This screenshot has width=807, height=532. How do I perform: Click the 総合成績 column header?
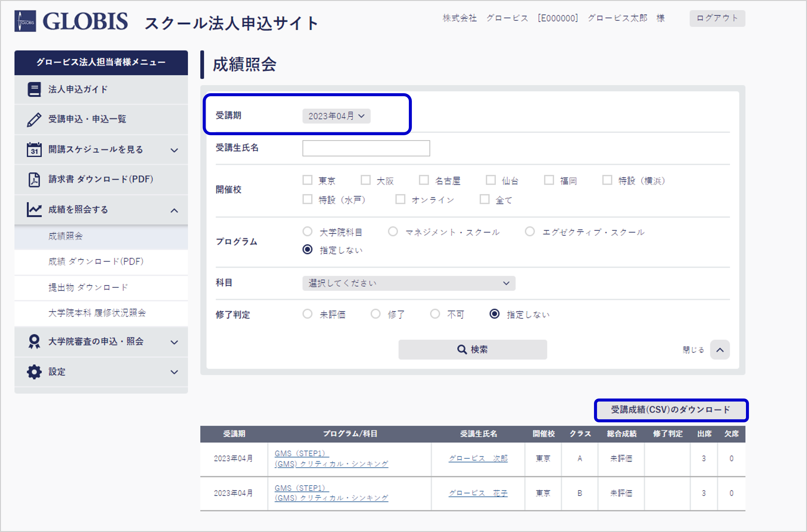click(x=621, y=434)
